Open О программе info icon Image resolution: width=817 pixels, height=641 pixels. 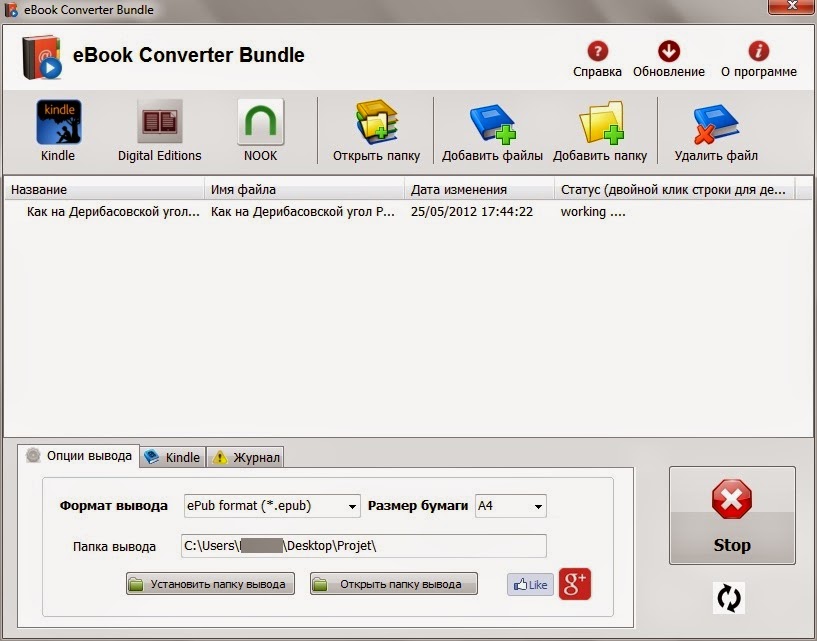tap(759, 51)
